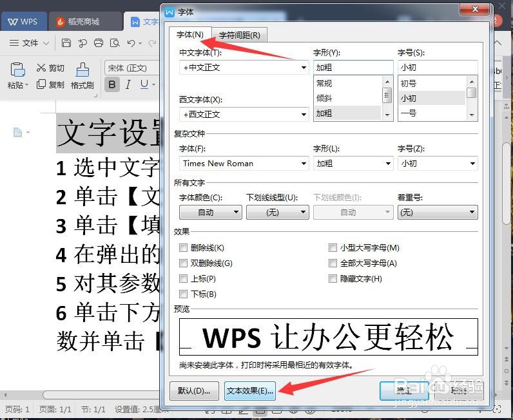Click the 页面: 1/1 status bar entry
This screenshot has width=513, height=420.
click(55, 410)
